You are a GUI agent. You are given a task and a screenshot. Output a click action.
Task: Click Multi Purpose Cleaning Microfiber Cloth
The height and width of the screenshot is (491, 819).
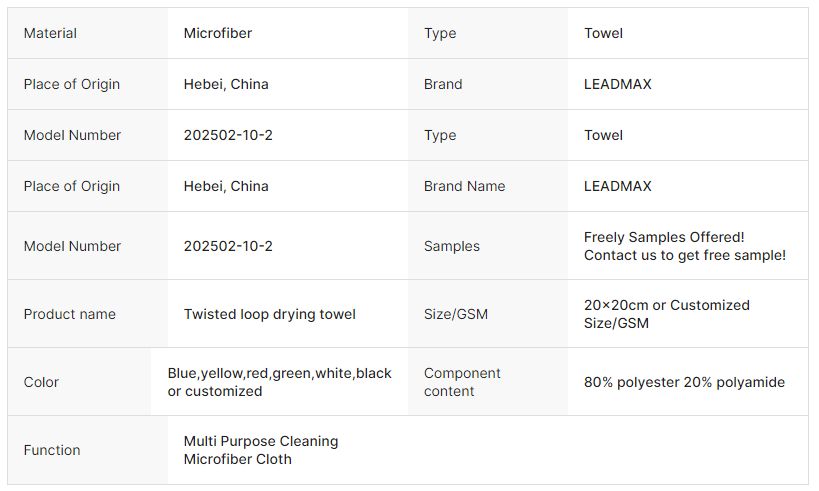(261, 450)
